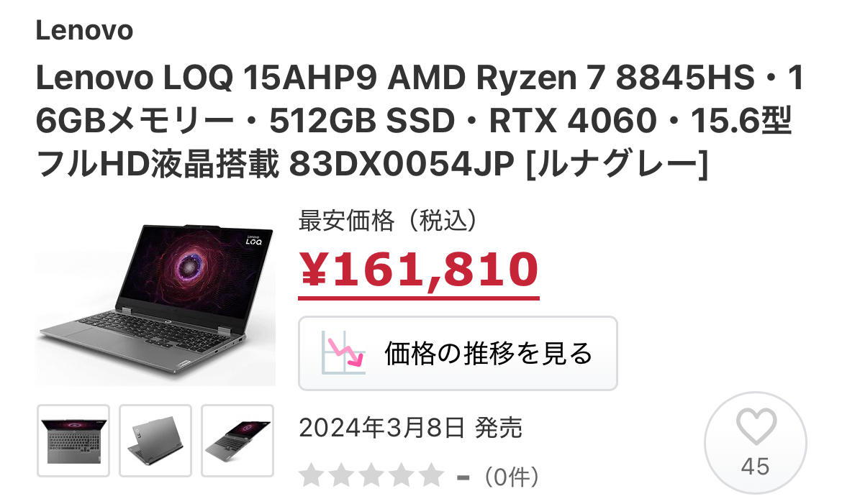Select the fourth rating star
This screenshot has width=842, height=504.
click(401, 475)
